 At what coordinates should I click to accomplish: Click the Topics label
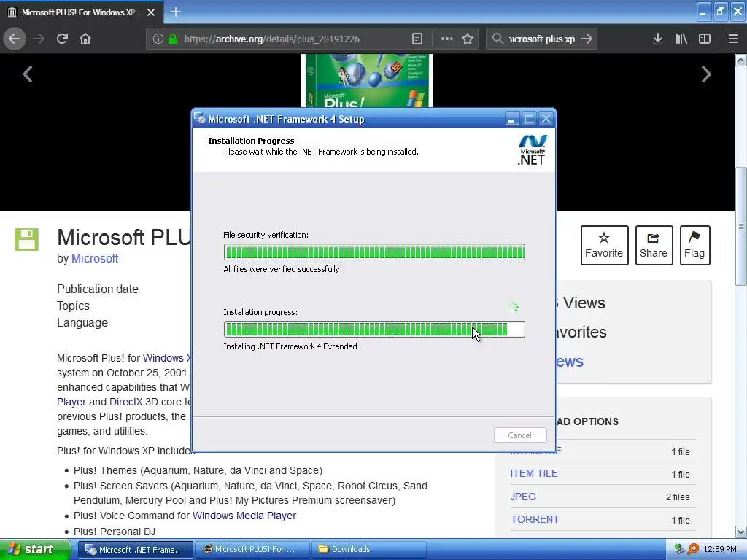[73, 306]
